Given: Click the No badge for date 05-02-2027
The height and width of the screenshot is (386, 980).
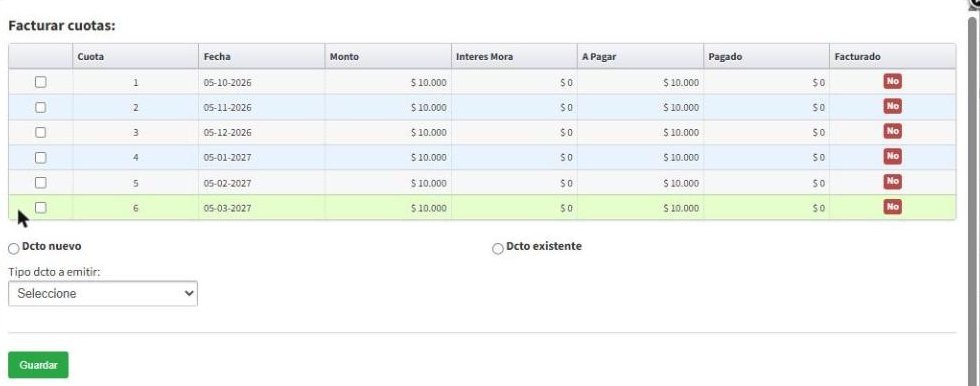Looking at the screenshot, I should click(892, 181).
